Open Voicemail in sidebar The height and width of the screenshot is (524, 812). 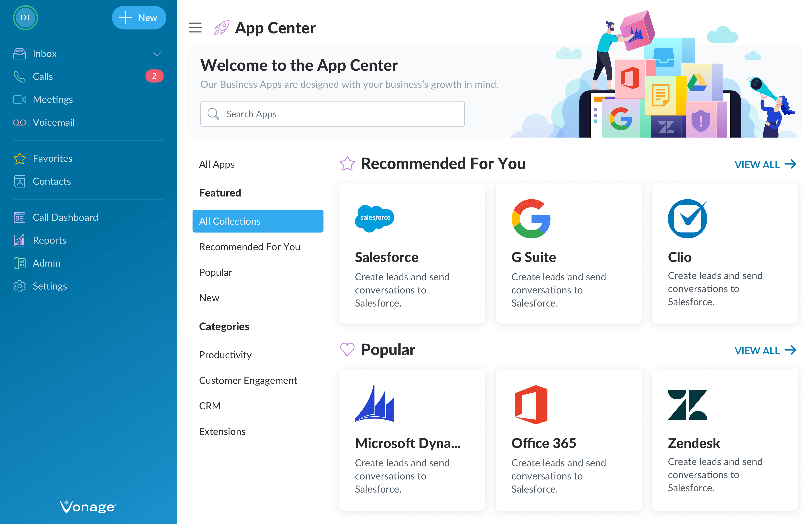click(x=53, y=122)
